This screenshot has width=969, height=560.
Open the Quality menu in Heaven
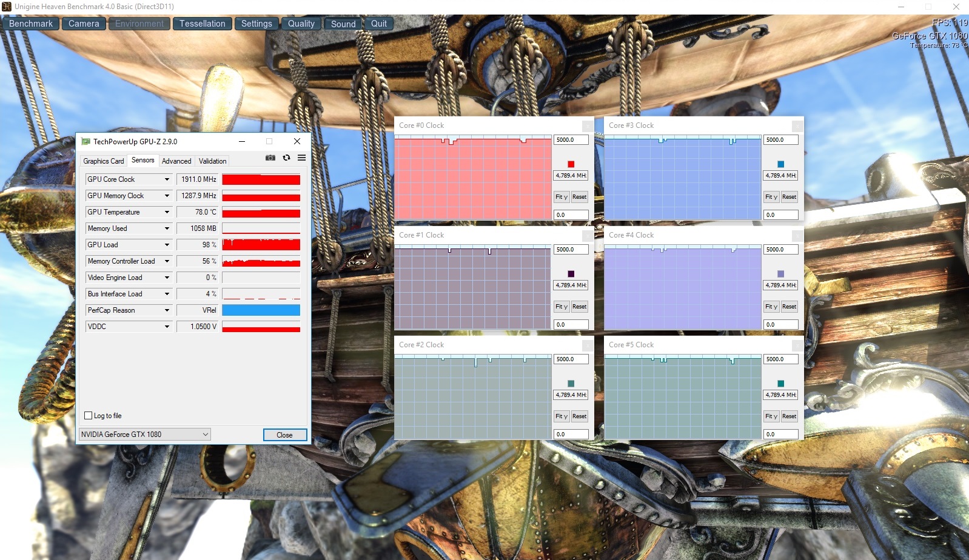tap(301, 24)
